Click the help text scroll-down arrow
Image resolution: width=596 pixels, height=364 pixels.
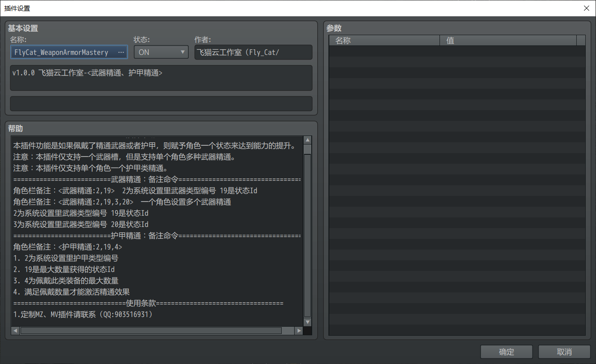[x=307, y=322]
